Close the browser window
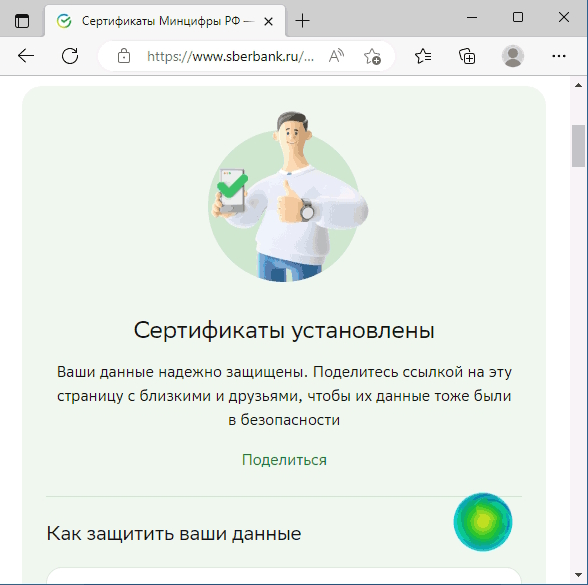This screenshot has height=585, width=588. [x=564, y=17]
